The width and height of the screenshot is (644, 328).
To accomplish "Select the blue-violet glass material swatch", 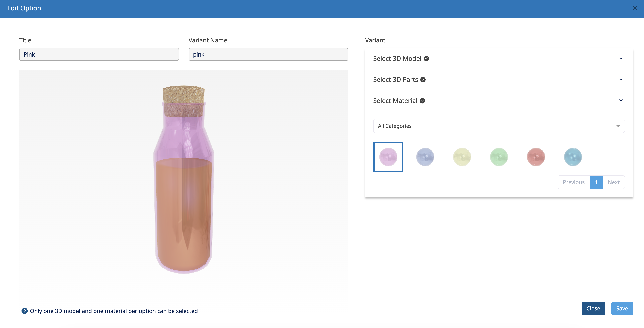I will pyautogui.click(x=425, y=157).
